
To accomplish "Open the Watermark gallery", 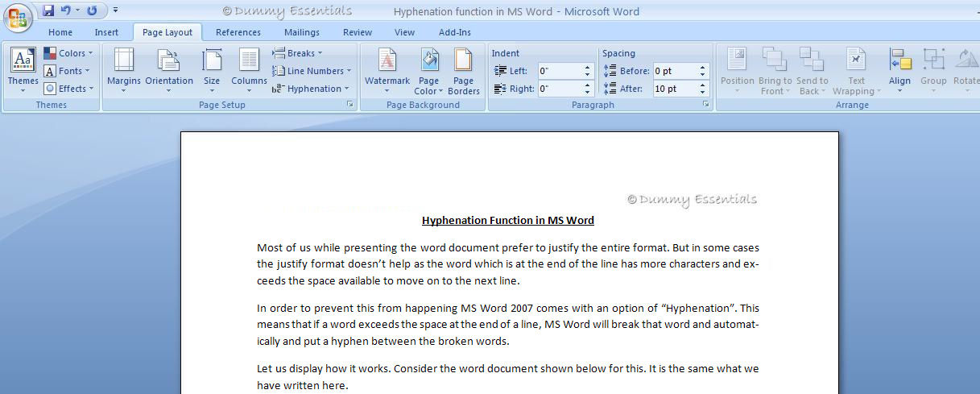I will tap(387, 70).
